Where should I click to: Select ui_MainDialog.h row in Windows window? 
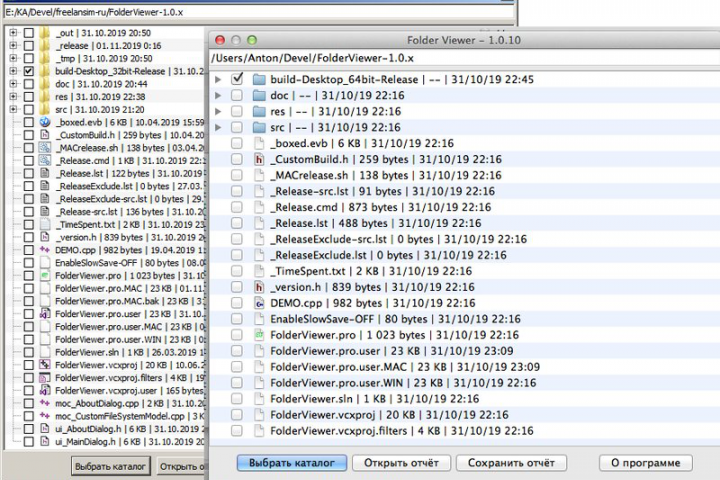(106, 441)
